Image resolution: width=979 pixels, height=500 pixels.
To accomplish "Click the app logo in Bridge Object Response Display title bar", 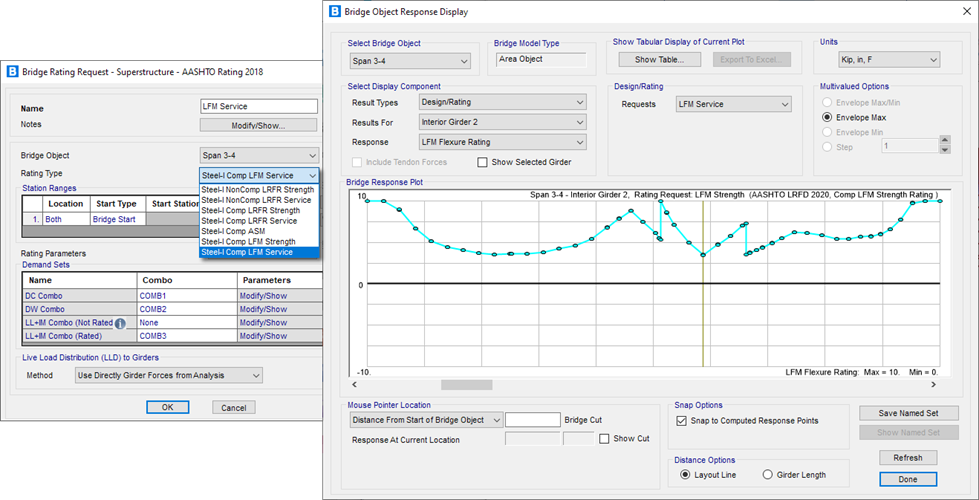I will coord(334,12).
